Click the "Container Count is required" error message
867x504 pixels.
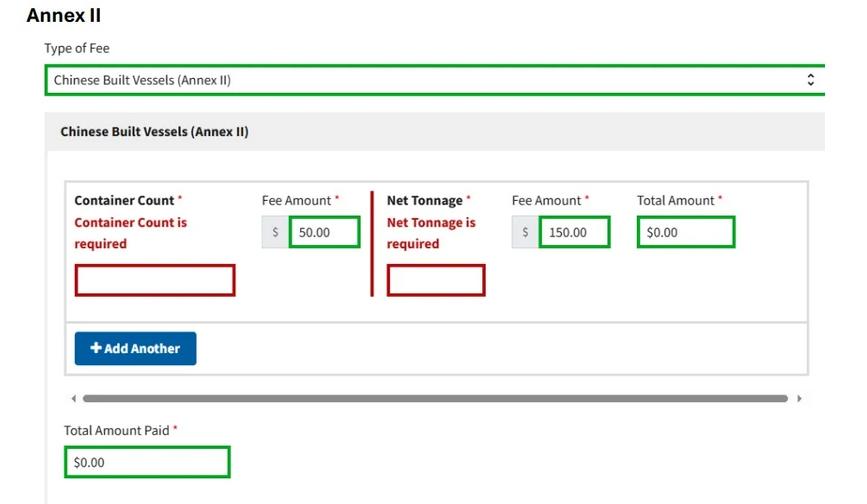tap(130, 233)
